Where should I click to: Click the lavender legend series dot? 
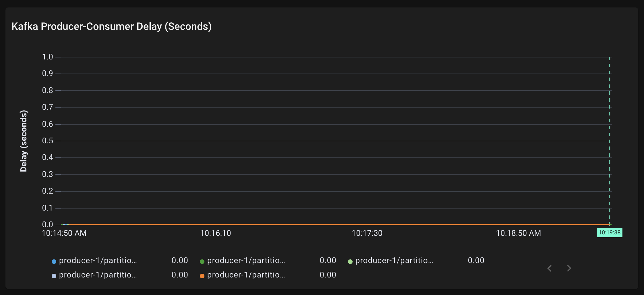point(54,276)
